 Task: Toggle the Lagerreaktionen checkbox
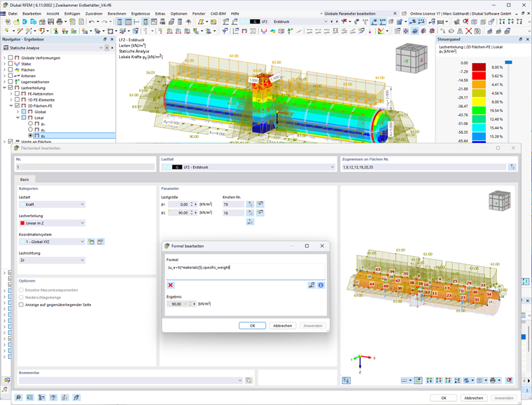point(10,81)
